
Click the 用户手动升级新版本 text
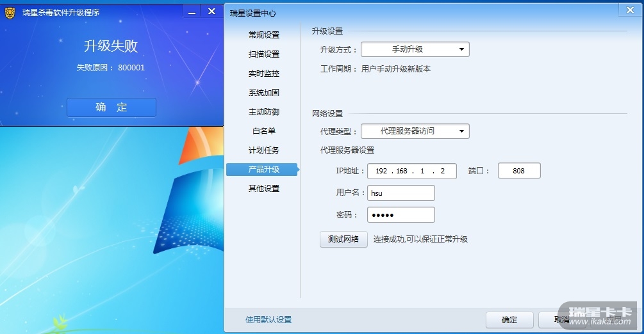(x=396, y=69)
